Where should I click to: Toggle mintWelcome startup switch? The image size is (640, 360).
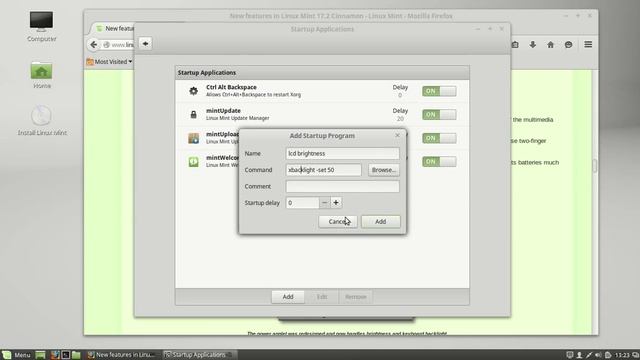pyautogui.click(x=439, y=162)
